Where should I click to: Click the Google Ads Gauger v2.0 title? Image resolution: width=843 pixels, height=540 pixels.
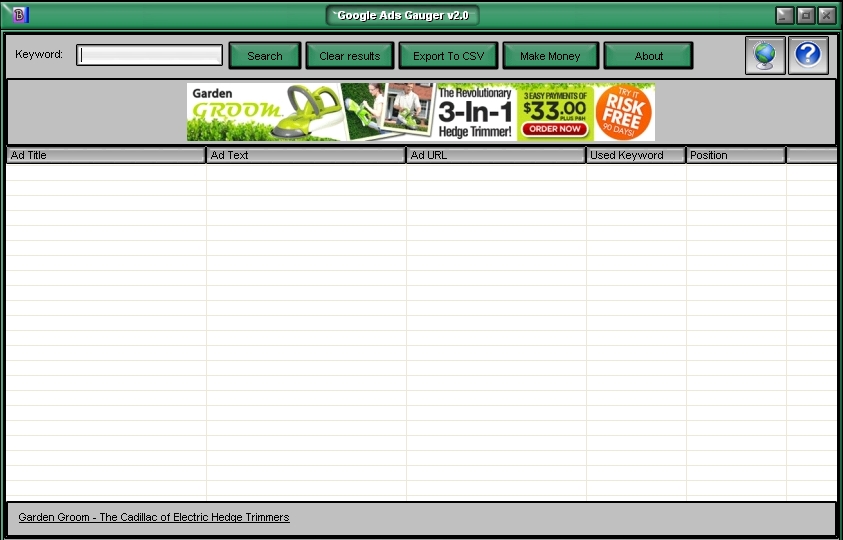point(403,15)
